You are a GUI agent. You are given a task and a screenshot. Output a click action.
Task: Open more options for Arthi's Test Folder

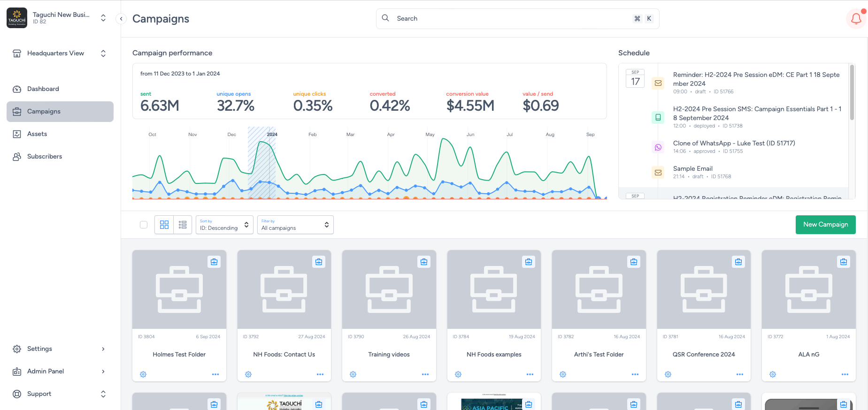635,374
